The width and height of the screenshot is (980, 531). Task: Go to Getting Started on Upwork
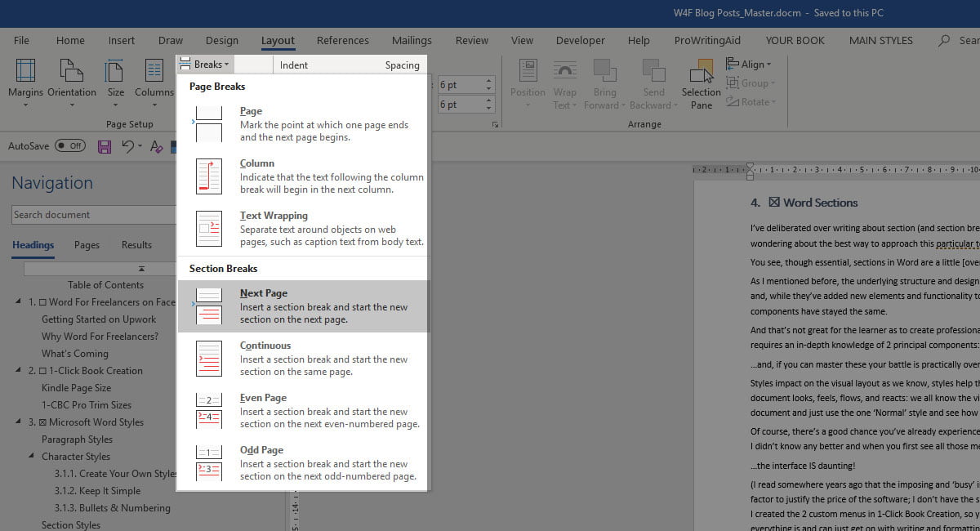point(99,319)
